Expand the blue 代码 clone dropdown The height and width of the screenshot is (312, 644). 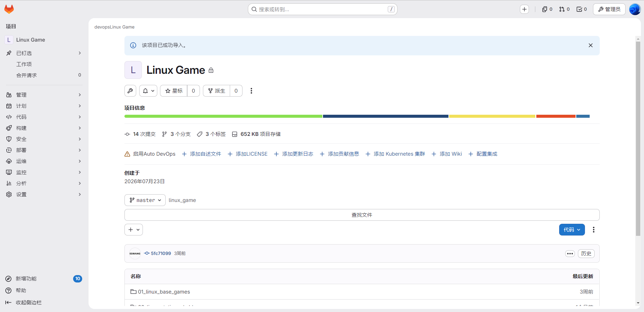[x=572, y=230]
